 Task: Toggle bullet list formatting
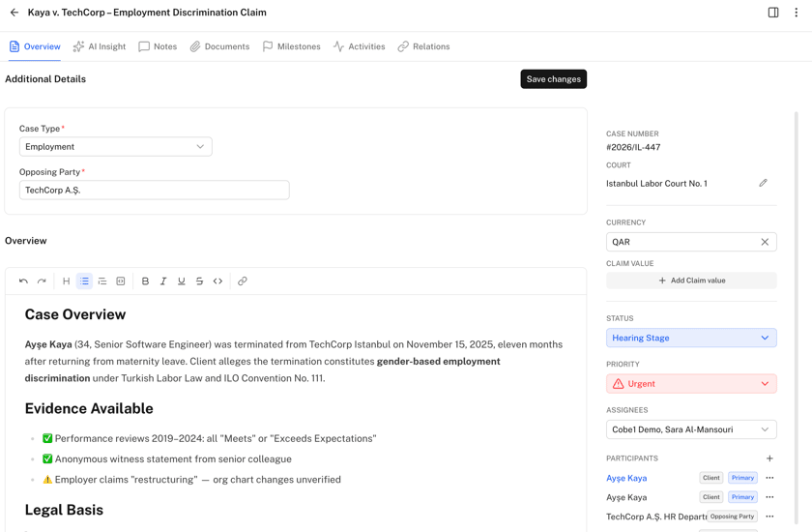pos(84,281)
